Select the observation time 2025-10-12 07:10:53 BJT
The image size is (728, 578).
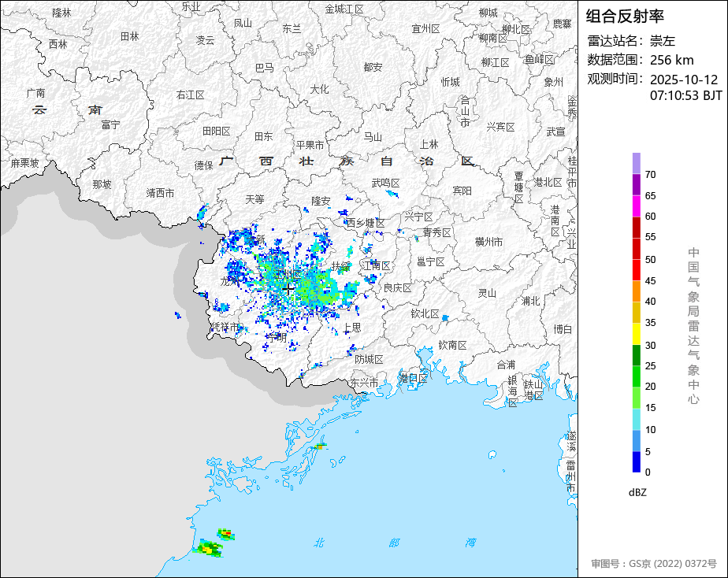(685, 87)
